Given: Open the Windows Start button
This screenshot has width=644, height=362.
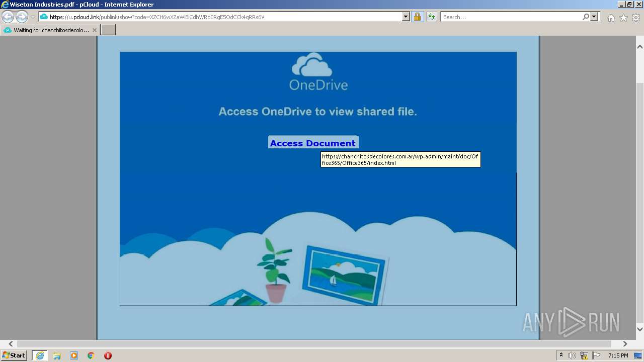Looking at the screenshot, I should click(14, 355).
